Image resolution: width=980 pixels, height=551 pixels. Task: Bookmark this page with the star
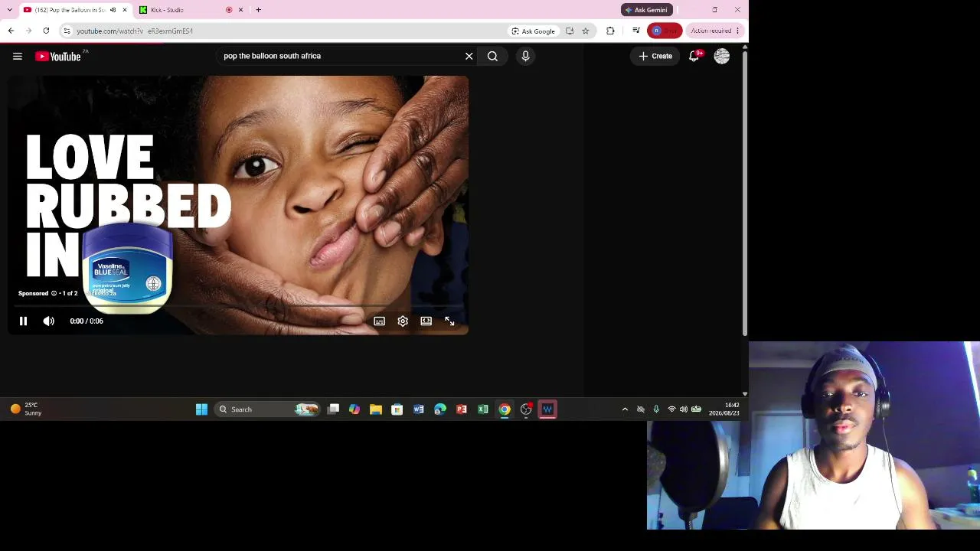coord(586,31)
